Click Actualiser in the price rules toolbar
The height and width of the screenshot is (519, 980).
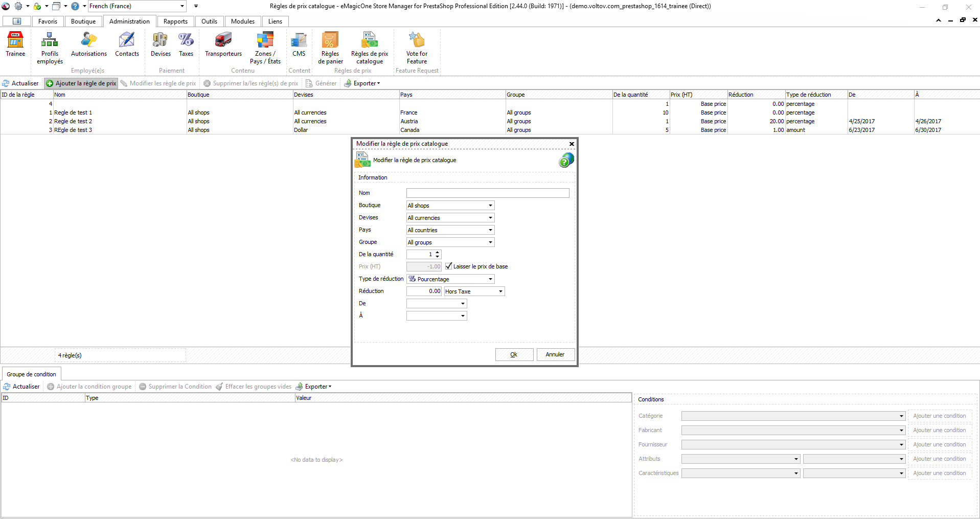click(x=20, y=83)
